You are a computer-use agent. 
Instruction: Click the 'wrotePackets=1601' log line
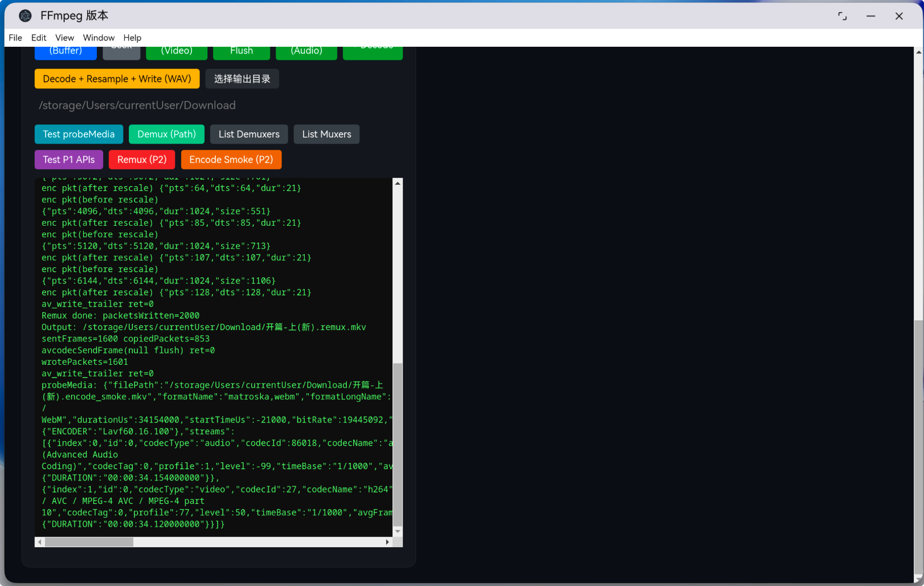click(85, 362)
